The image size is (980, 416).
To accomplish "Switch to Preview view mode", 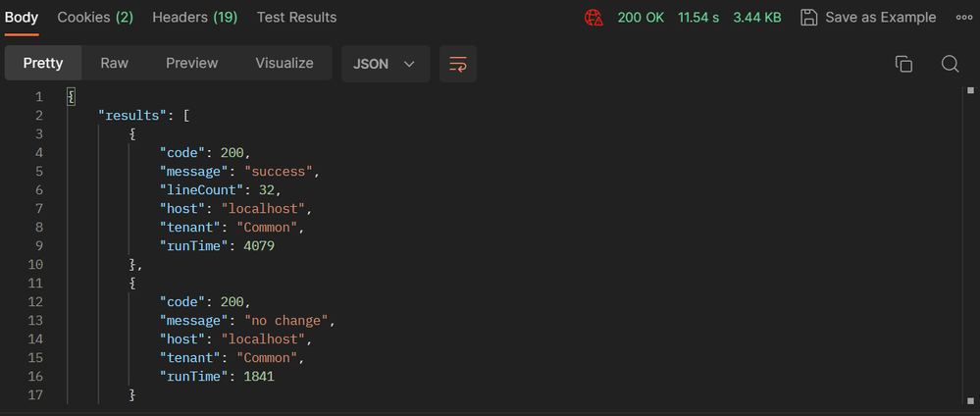I will [191, 64].
